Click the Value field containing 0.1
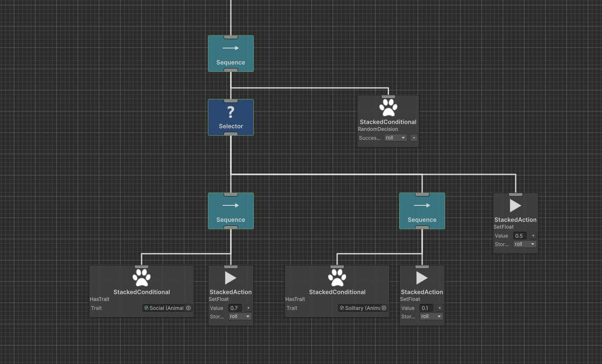602x364 pixels. 426,308
